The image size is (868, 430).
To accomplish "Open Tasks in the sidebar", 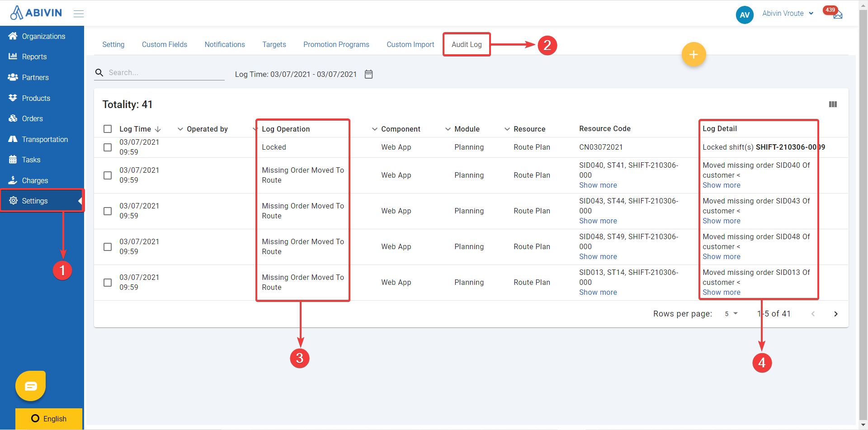I will coord(42,160).
